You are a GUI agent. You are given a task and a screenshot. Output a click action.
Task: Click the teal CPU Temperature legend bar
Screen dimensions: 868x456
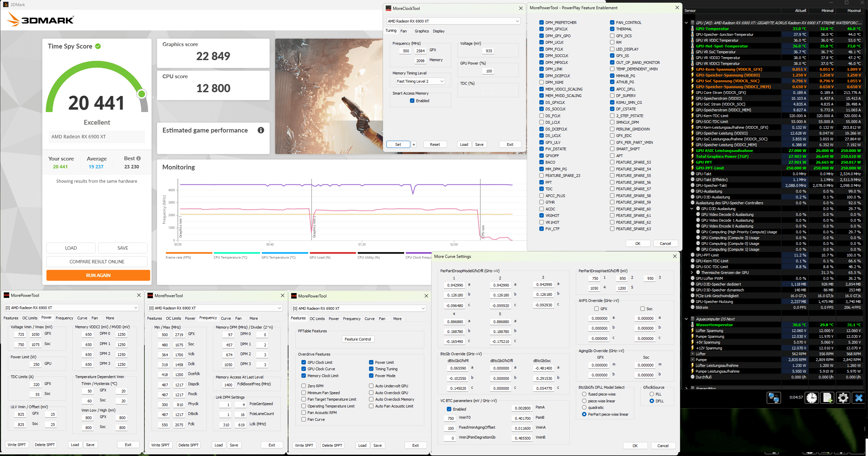(x=237, y=253)
